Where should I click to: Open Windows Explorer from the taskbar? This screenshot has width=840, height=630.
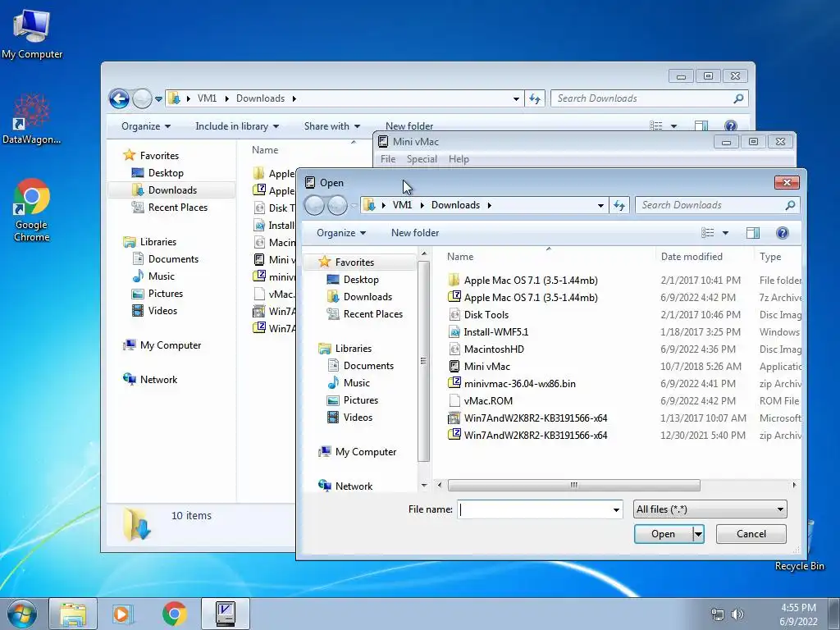coord(73,614)
